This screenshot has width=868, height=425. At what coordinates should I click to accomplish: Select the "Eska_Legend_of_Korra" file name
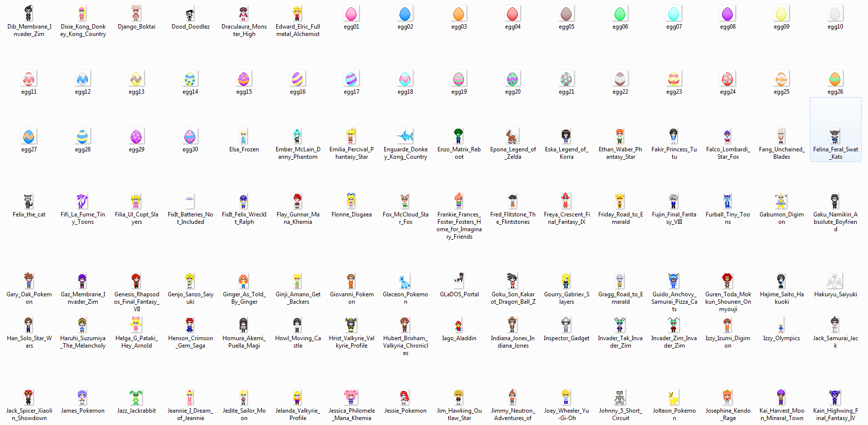(x=566, y=153)
